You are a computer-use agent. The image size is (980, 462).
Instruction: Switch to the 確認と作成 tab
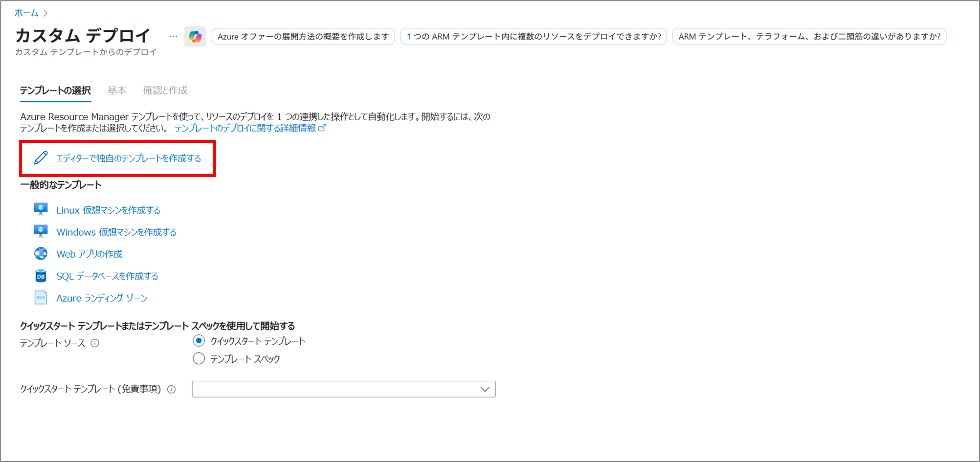[165, 90]
